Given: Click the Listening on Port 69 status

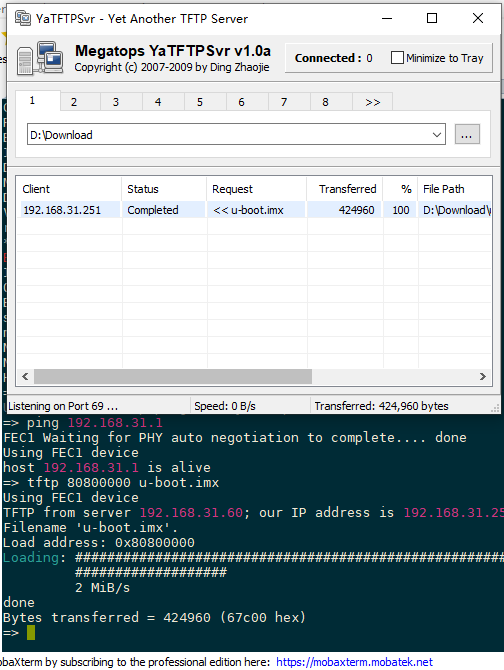Looking at the screenshot, I should pos(63,406).
